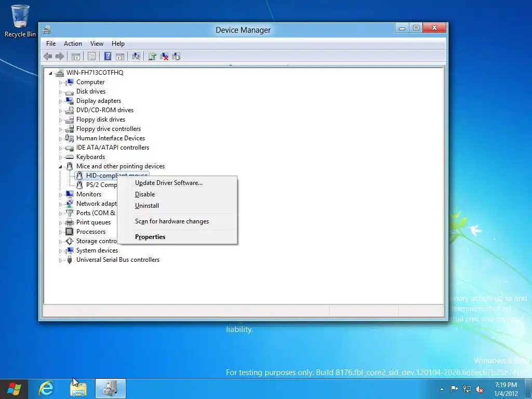Screen dimensions: 532x399
Task: Open the Help menu
Action: coord(118,44)
